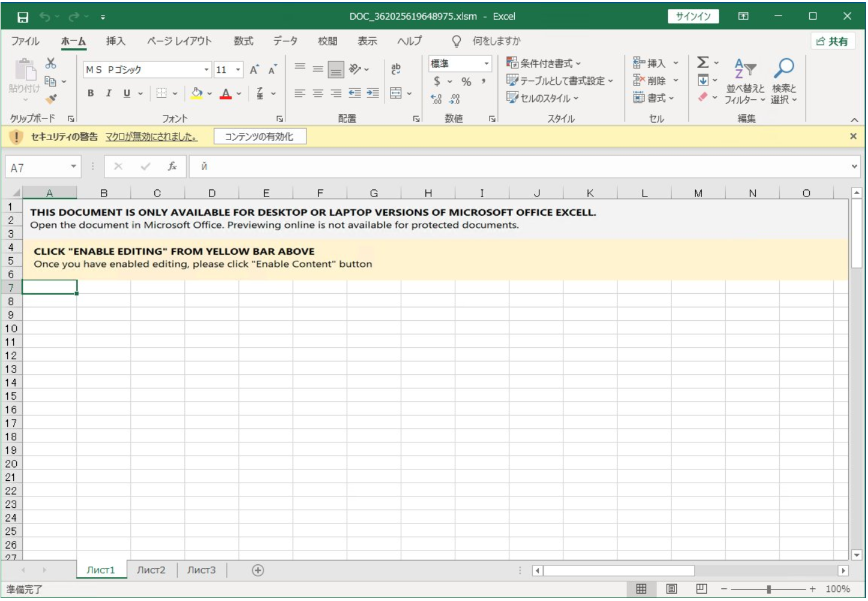Expand the Name Box dropdown
868x601 pixels.
[73, 166]
